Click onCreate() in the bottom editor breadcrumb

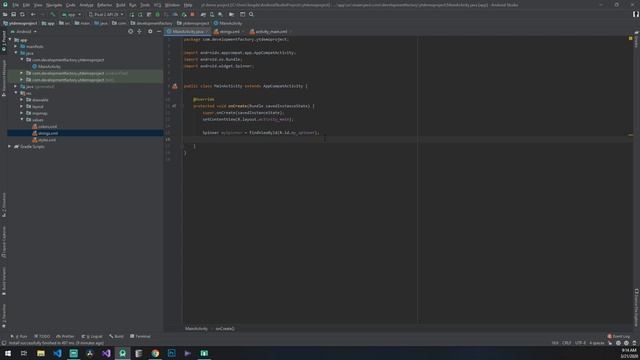tap(225, 329)
